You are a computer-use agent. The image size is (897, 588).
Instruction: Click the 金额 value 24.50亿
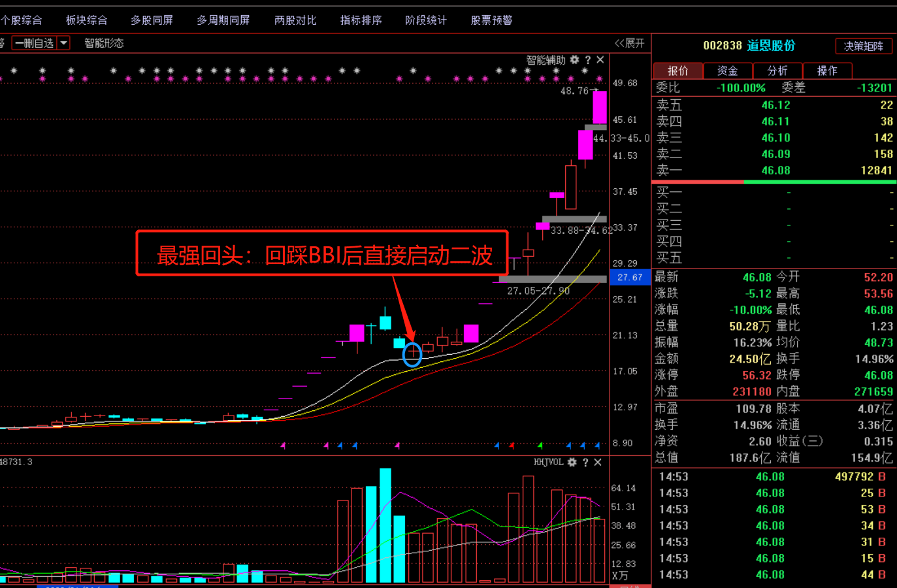750,359
